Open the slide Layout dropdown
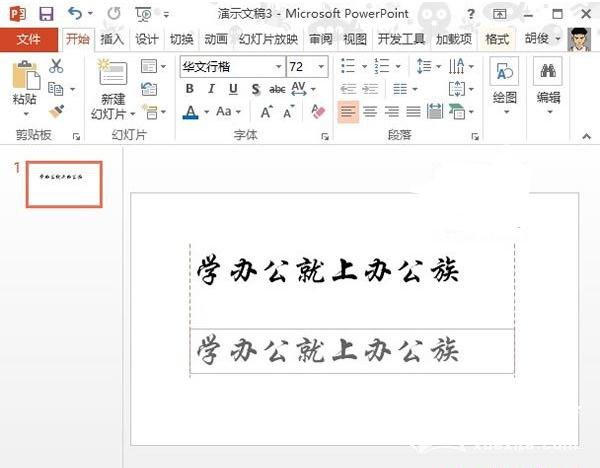600x468 pixels. click(153, 66)
